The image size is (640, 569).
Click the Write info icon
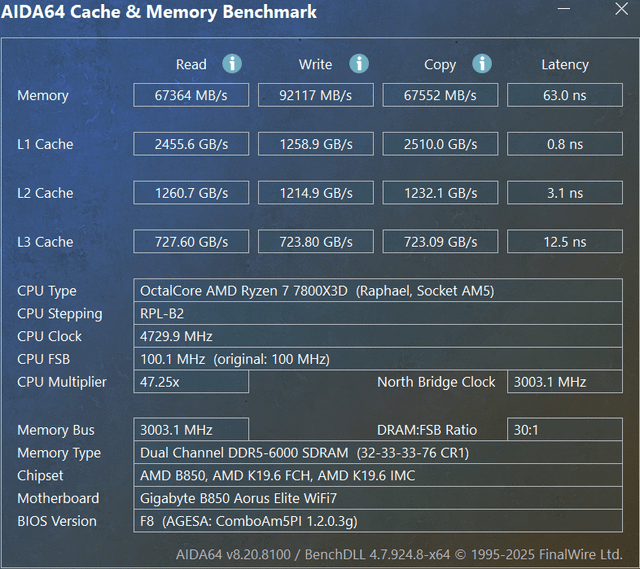coord(359,64)
